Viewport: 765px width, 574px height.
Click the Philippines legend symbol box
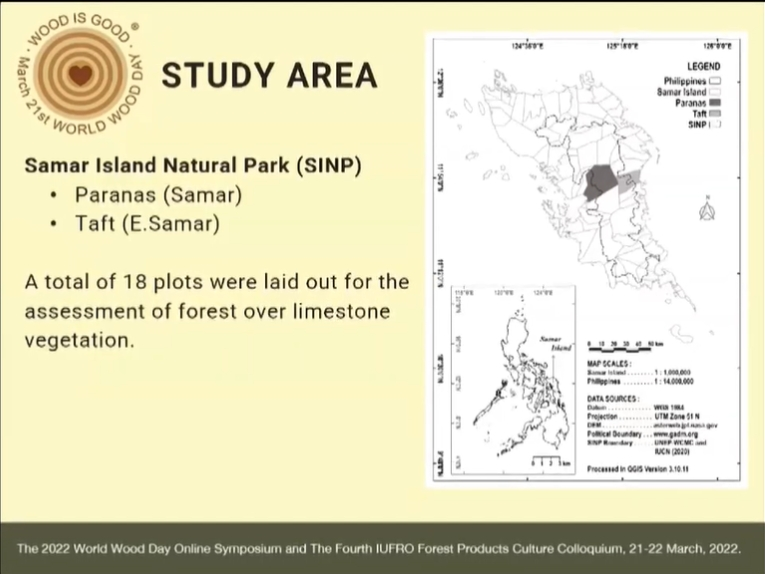coord(716,80)
